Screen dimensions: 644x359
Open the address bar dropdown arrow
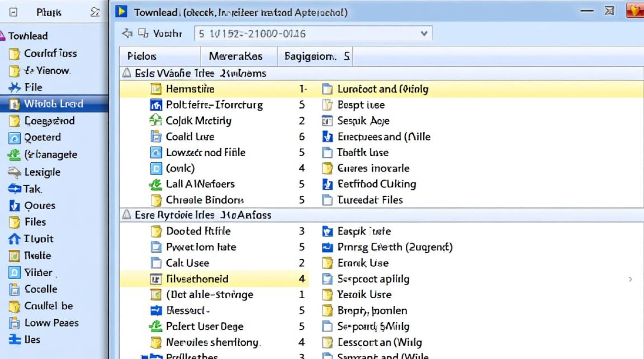click(424, 34)
